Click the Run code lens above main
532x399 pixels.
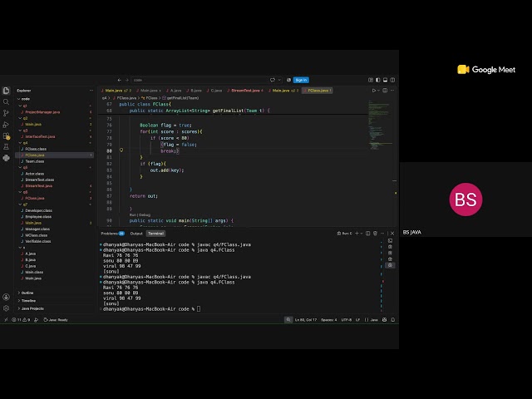[x=133, y=214]
